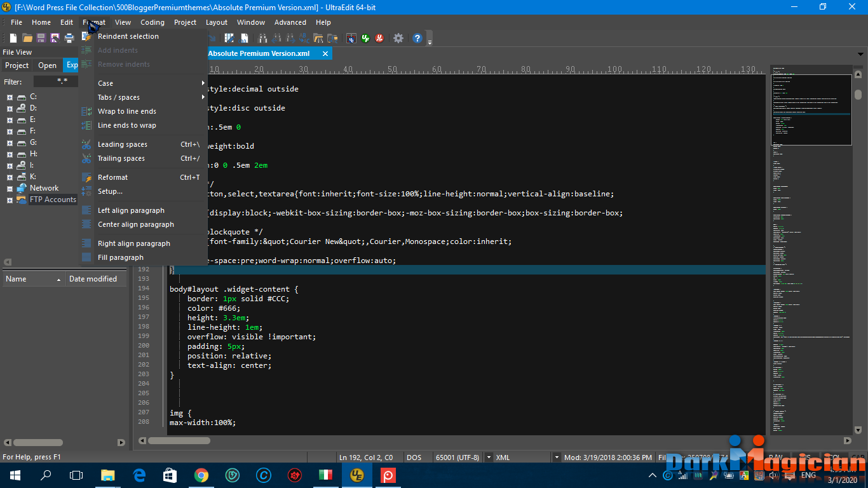This screenshot has height=488, width=868.
Task: Select the FTP Accounts tree item
Action: [x=53, y=200]
